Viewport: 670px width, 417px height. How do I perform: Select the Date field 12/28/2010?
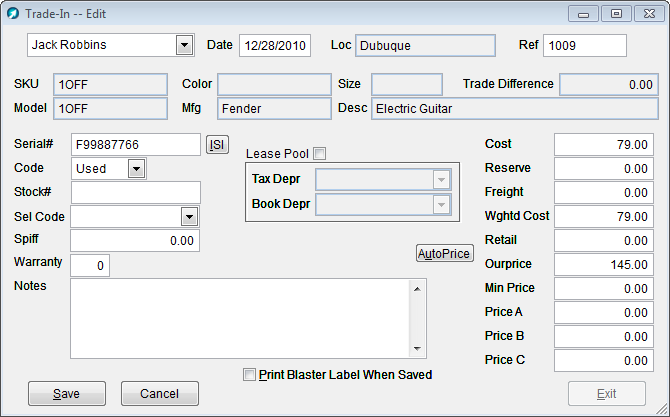(275, 46)
